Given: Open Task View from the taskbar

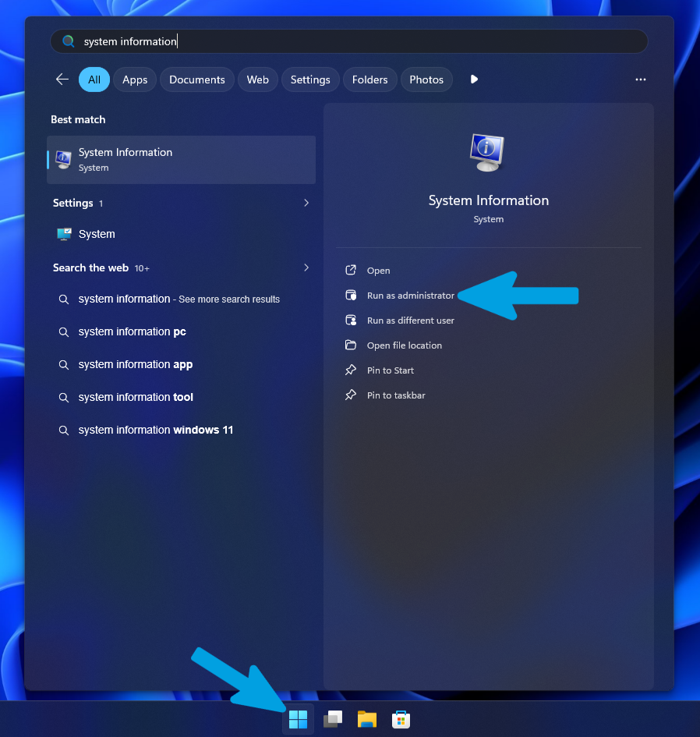Looking at the screenshot, I should 333,719.
